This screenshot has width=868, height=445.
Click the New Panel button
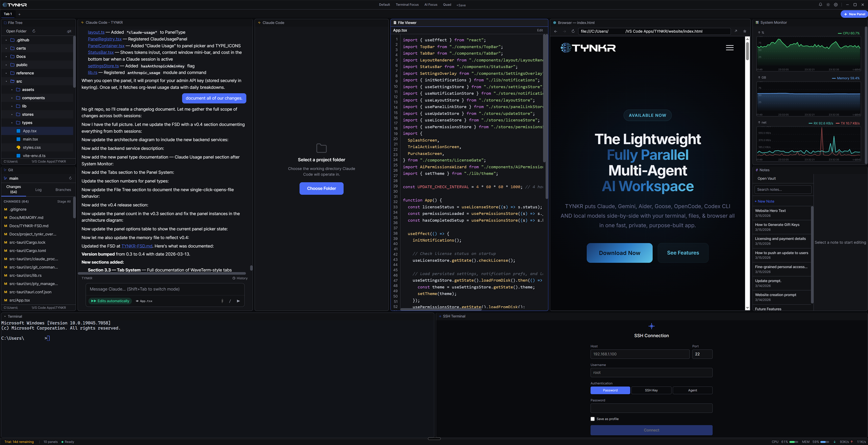pyautogui.click(x=854, y=14)
